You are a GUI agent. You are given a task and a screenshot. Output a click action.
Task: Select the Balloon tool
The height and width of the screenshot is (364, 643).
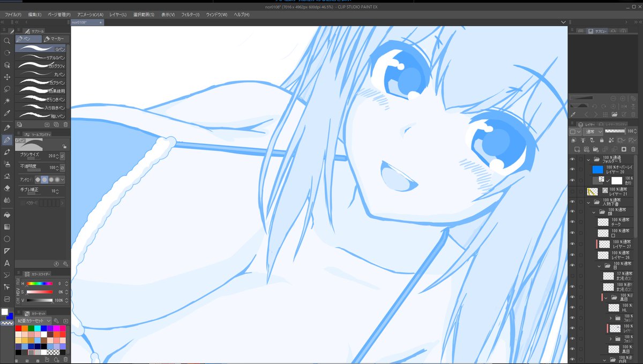point(7,275)
